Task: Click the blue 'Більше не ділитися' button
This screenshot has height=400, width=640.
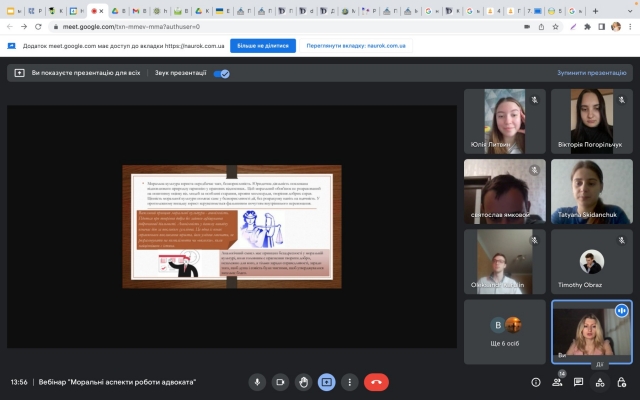Action: coord(263,45)
